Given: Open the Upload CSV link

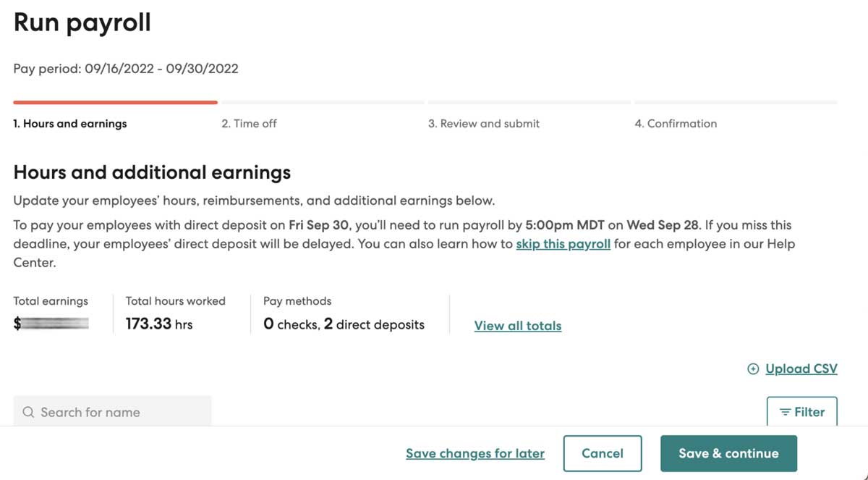Looking at the screenshot, I should click(x=801, y=369).
